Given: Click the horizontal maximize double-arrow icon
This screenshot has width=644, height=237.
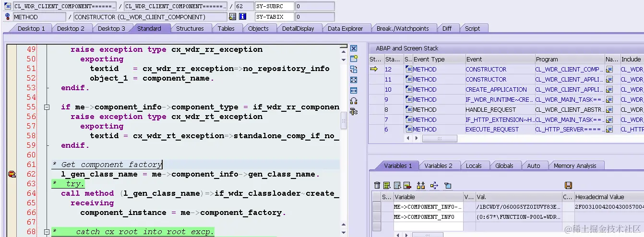Looking at the screenshot, I should pos(354,90).
